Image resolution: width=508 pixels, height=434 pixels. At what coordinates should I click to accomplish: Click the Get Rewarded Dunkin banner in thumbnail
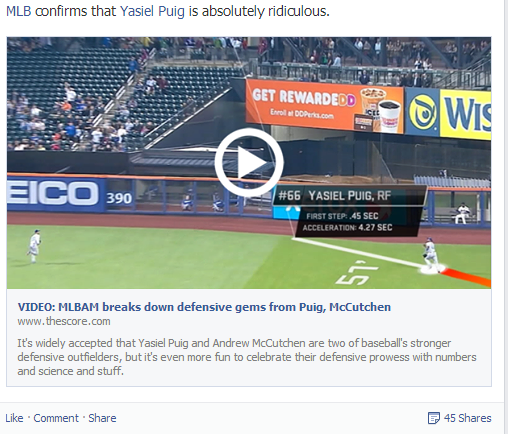pos(324,106)
